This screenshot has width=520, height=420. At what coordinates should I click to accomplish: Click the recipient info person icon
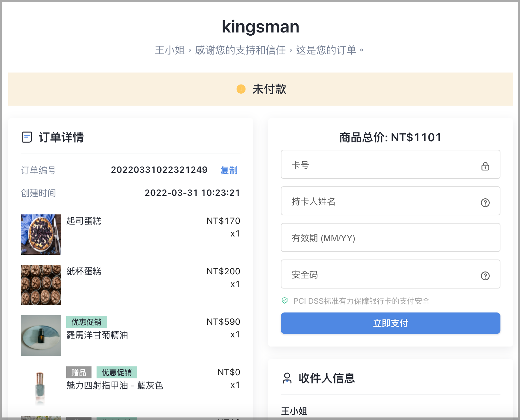coord(287,378)
